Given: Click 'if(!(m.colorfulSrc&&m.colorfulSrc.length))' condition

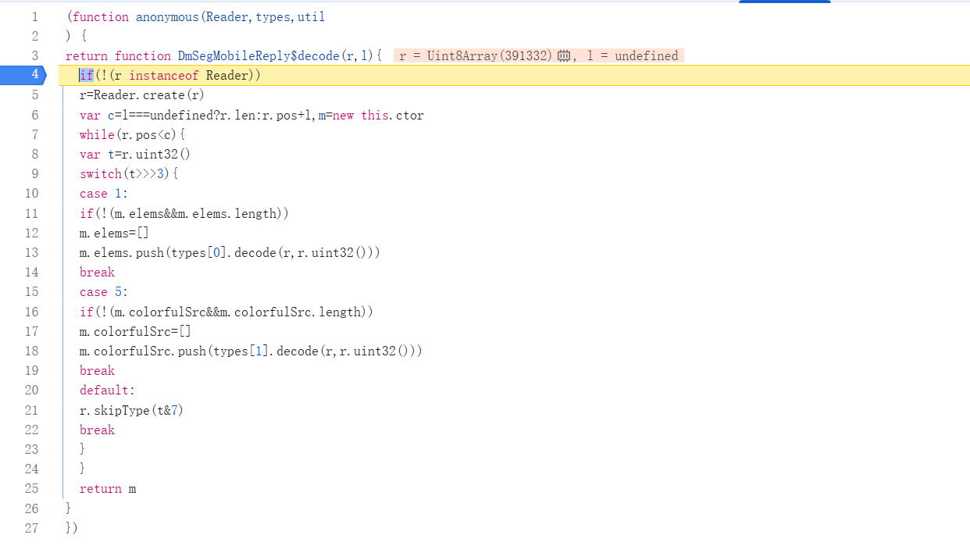Looking at the screenshot, I should [226, 312].
